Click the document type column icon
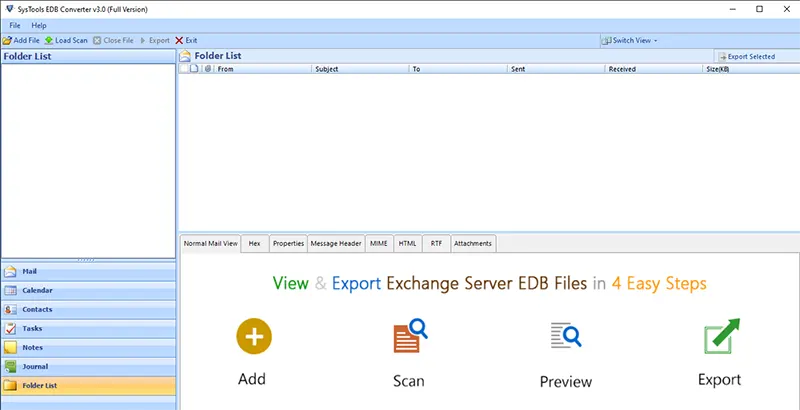Viewport: 800px width, 410px height. coord(194,69)
